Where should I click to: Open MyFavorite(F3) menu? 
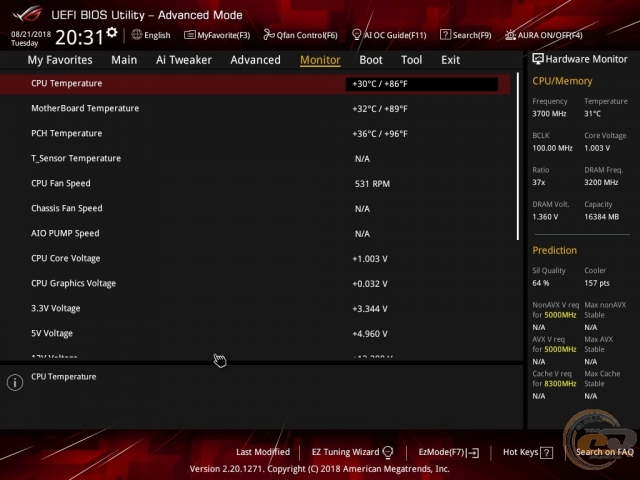pos(224,36)
